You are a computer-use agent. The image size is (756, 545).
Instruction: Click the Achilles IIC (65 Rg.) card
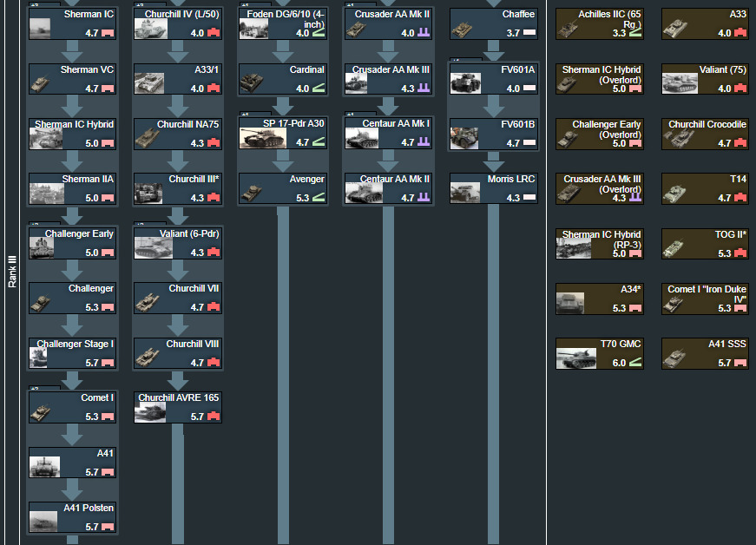pyautogui.click(x=600, y=24)
